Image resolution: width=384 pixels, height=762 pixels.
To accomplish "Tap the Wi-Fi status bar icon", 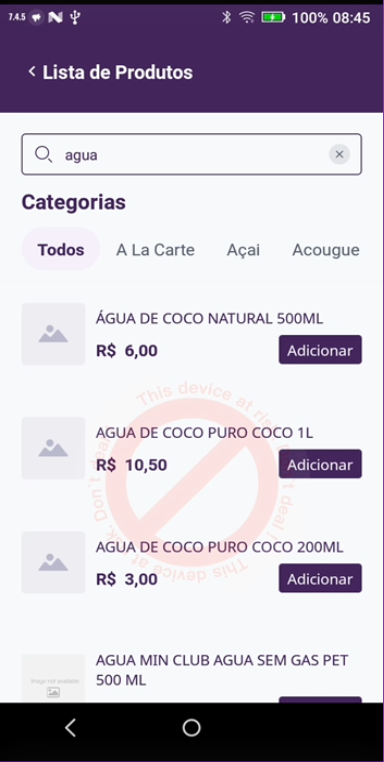I will [x=247, y=18].
